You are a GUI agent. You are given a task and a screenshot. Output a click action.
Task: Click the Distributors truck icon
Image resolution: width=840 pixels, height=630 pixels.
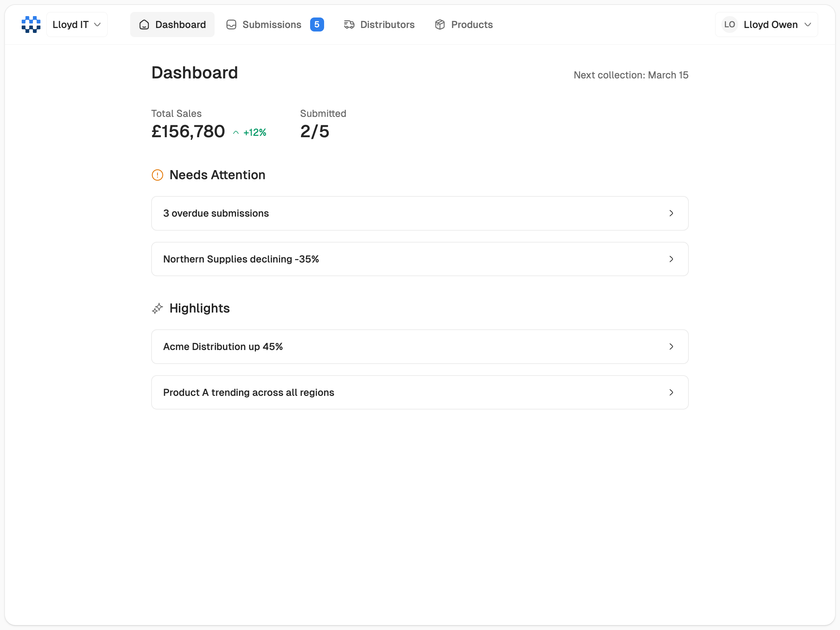click(349, 24)
